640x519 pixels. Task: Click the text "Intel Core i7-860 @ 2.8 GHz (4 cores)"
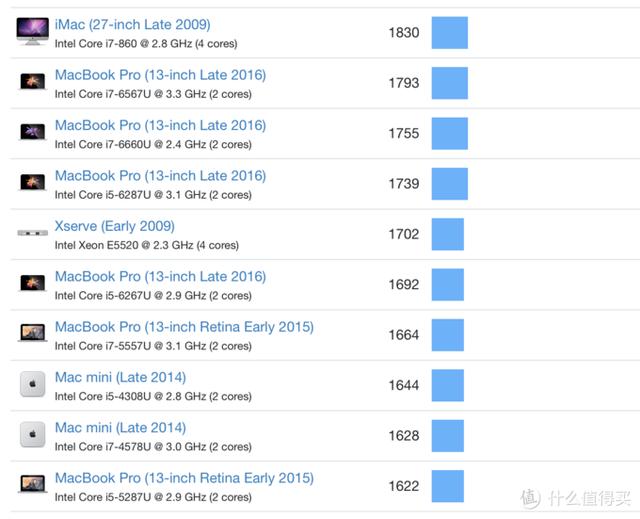(146, 44)
